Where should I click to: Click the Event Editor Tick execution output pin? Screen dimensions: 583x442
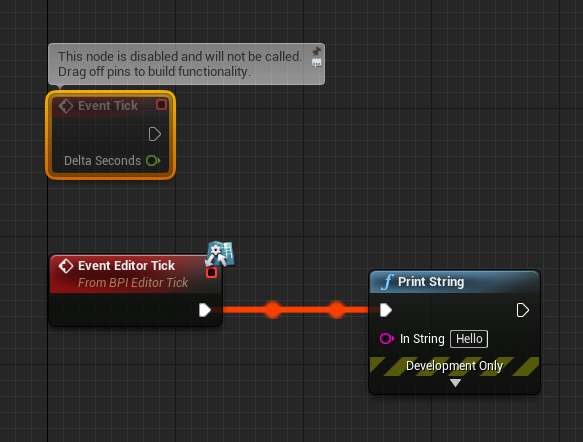tap(204, 310)
